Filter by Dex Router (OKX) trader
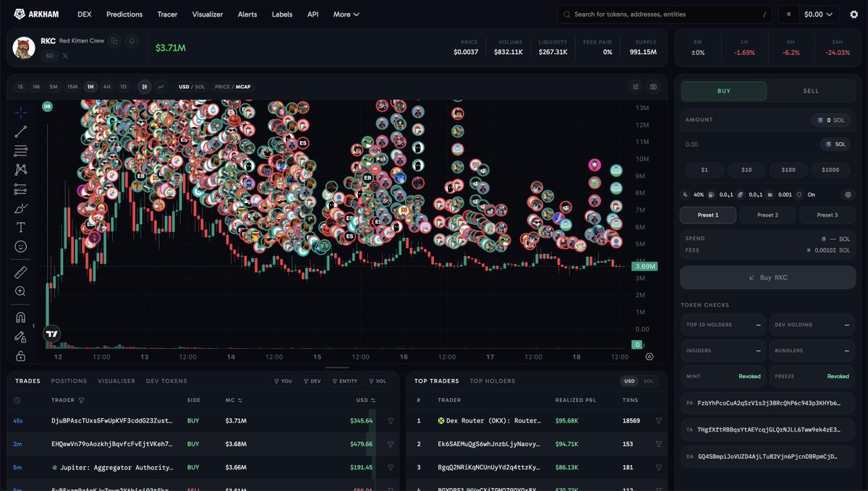Image resolution: width=868 pixels, height=491 pixels. pyautogui.click(x=658, y=420)
